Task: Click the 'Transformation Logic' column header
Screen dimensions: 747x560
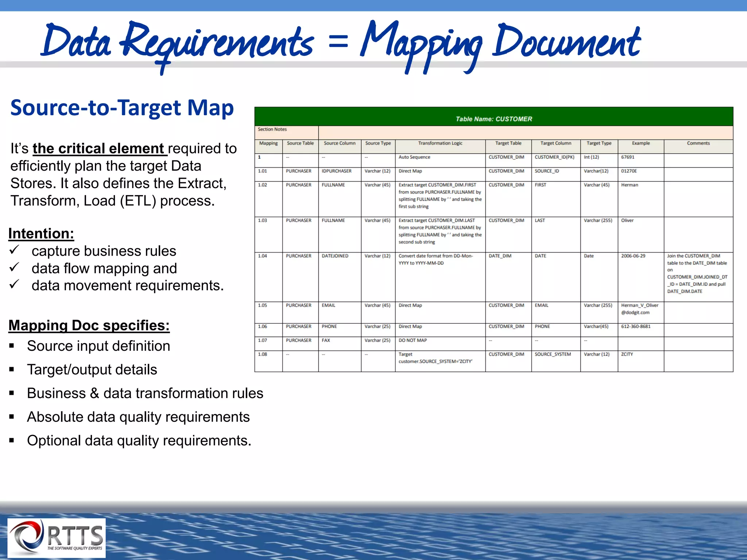Action: coord(440,146)
